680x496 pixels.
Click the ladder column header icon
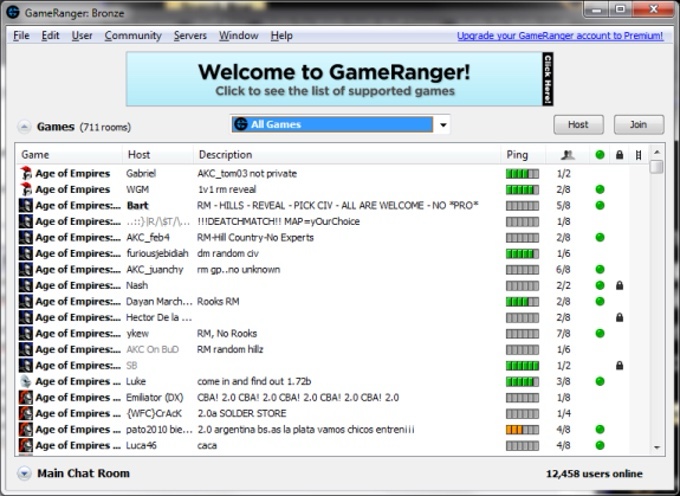(638, 155)
